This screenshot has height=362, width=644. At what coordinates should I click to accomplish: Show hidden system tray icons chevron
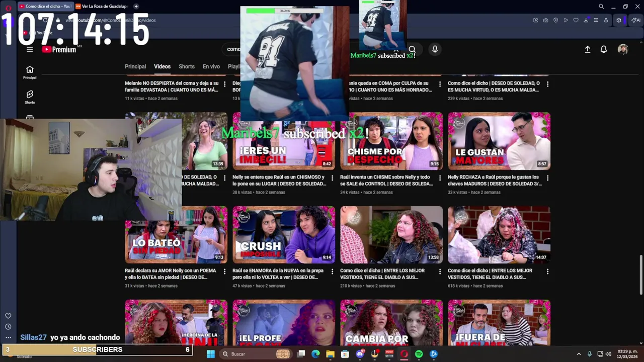[x=579, y=354]
